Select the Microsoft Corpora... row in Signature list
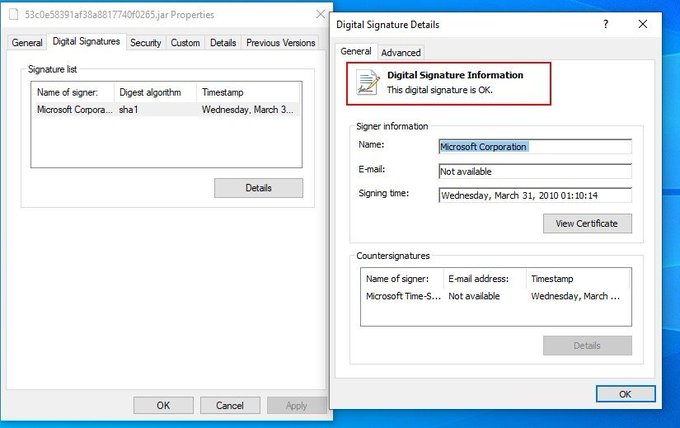 pyautogui.click(x=166, y=109)
